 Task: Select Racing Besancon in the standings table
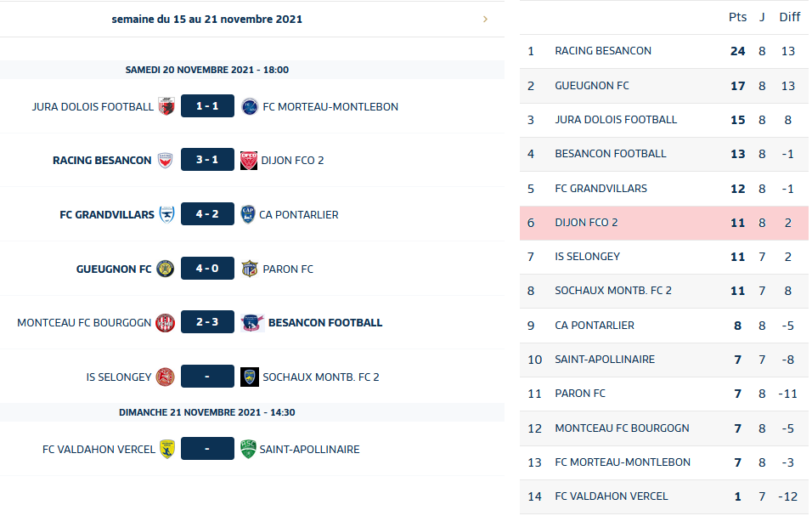tap(603, 51)
